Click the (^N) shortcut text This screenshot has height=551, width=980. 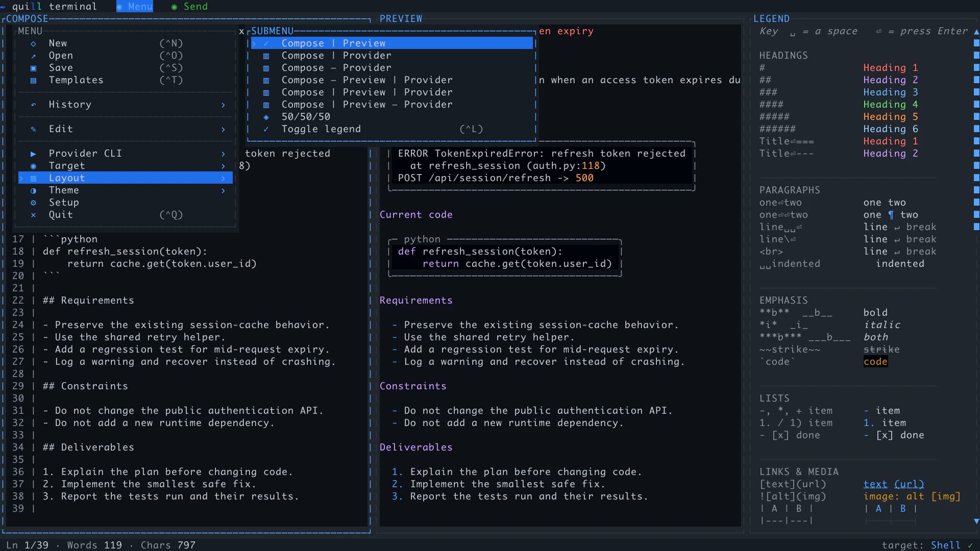point(171,43)
